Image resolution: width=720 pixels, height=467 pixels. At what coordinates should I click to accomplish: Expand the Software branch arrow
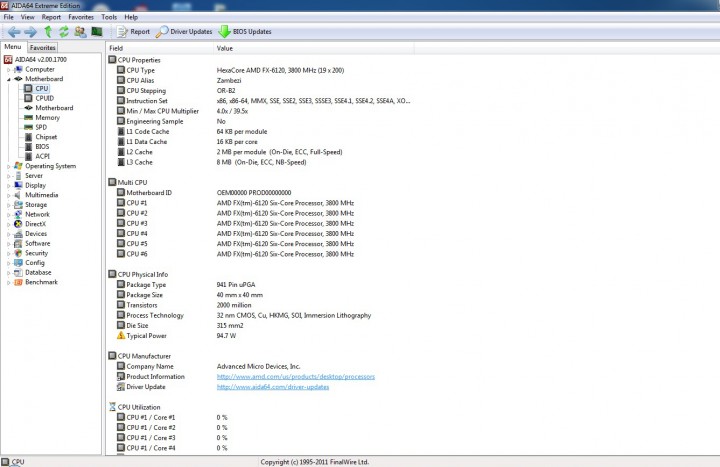coord(8,243)
